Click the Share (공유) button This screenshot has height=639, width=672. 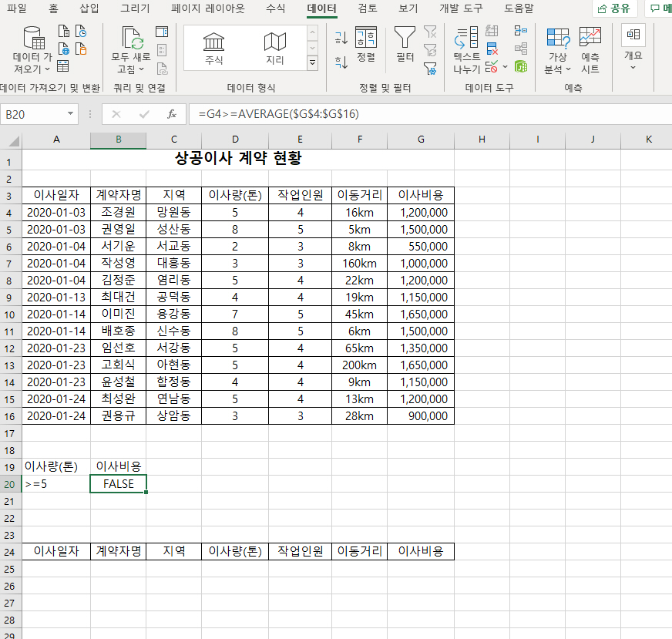click(x=615, y=8)
